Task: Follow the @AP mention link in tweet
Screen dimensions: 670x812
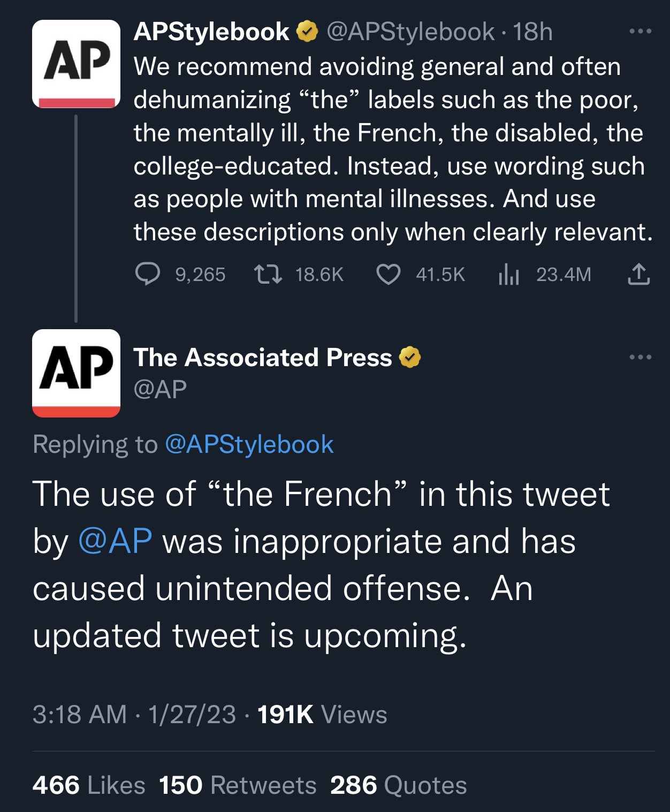Action: tap(115, 541)
